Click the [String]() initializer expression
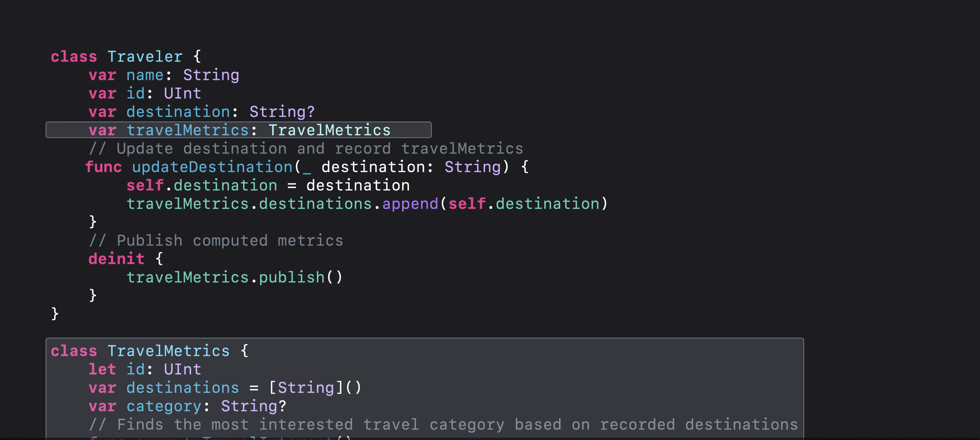980x440 pixels. [x=315, y=388]
